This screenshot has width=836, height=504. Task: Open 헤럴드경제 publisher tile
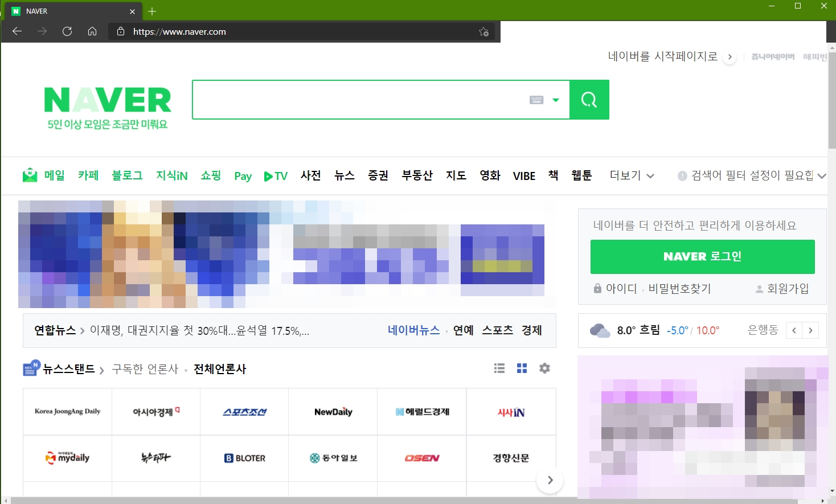point(422,412)
